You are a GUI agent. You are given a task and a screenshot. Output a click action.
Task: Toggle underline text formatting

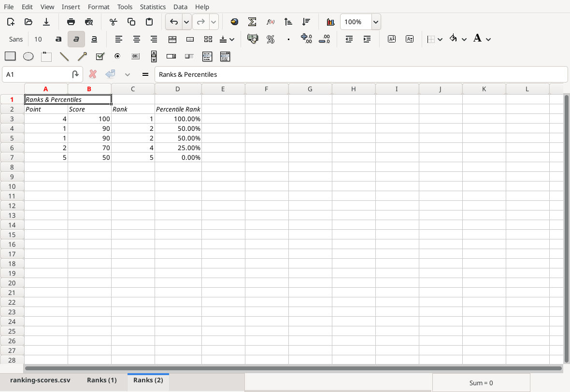point(94,39)
